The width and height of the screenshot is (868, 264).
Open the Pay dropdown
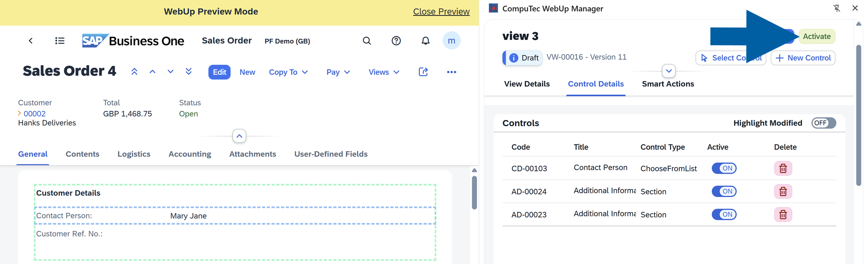338,72
